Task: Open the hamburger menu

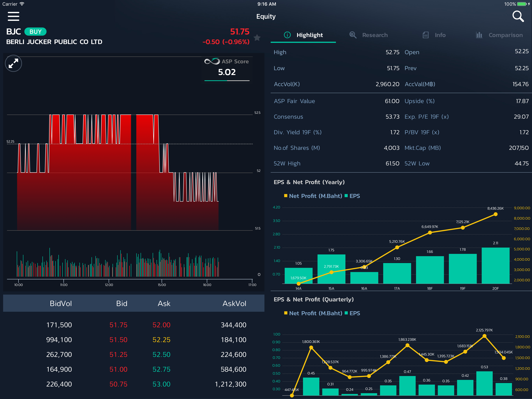Action: pyautogui.click(x=13, y=16)
